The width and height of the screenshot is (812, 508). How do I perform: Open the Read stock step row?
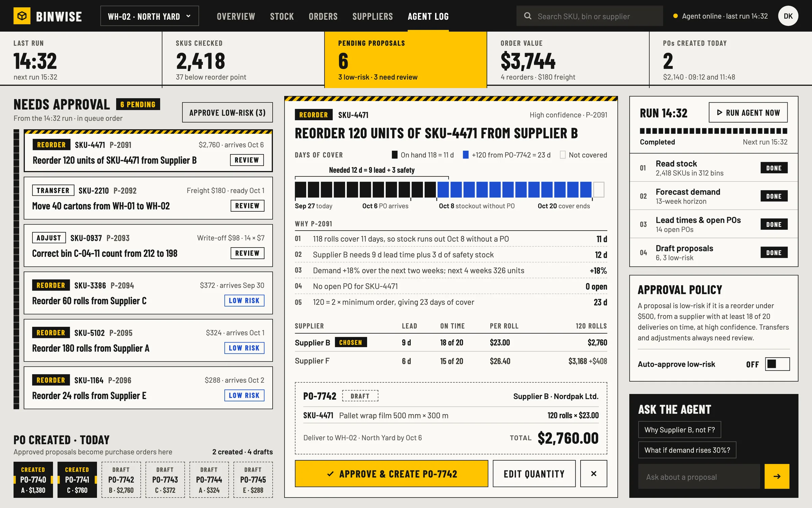[x=714, y=168]
